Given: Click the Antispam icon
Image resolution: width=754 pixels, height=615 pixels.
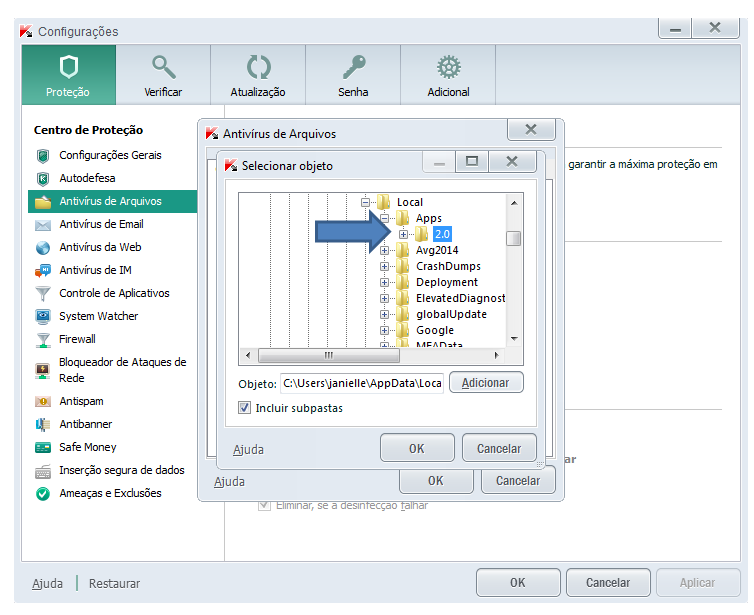Looking at the screenshot, I should click(x=43, y=402).
